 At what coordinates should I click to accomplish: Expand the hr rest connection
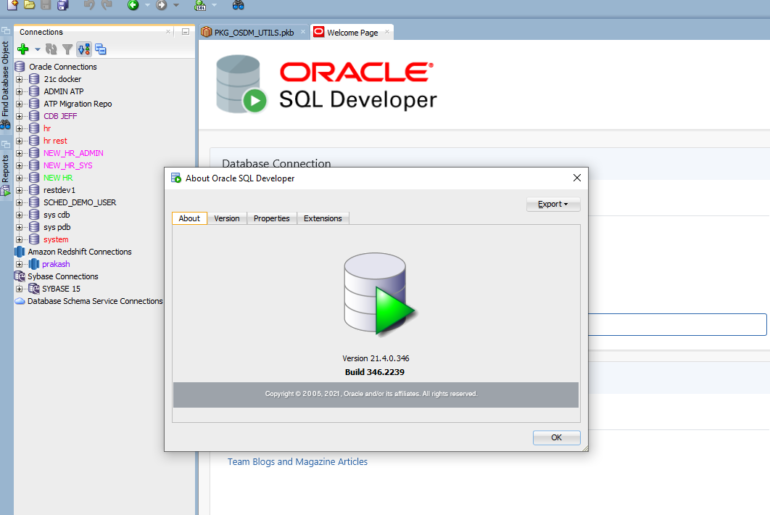(x=19, y=141)
